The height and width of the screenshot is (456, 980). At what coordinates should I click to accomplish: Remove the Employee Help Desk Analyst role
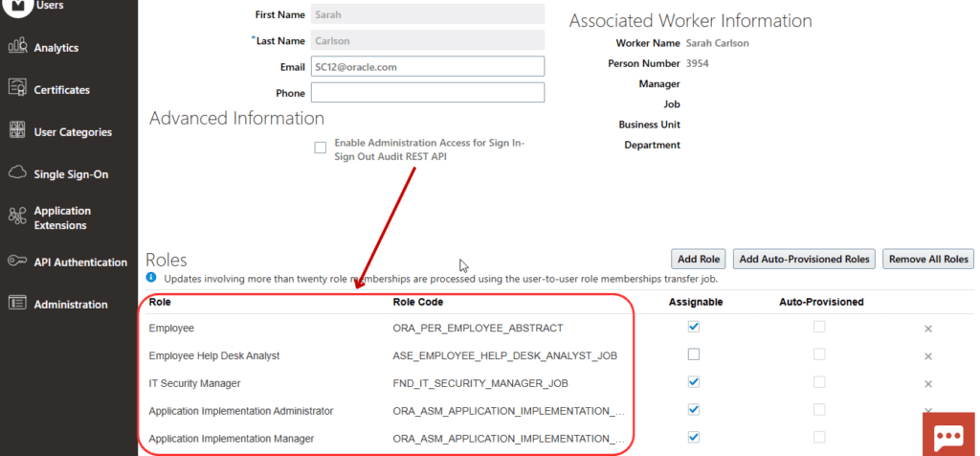pyautogui.click(x=928, y=356)
